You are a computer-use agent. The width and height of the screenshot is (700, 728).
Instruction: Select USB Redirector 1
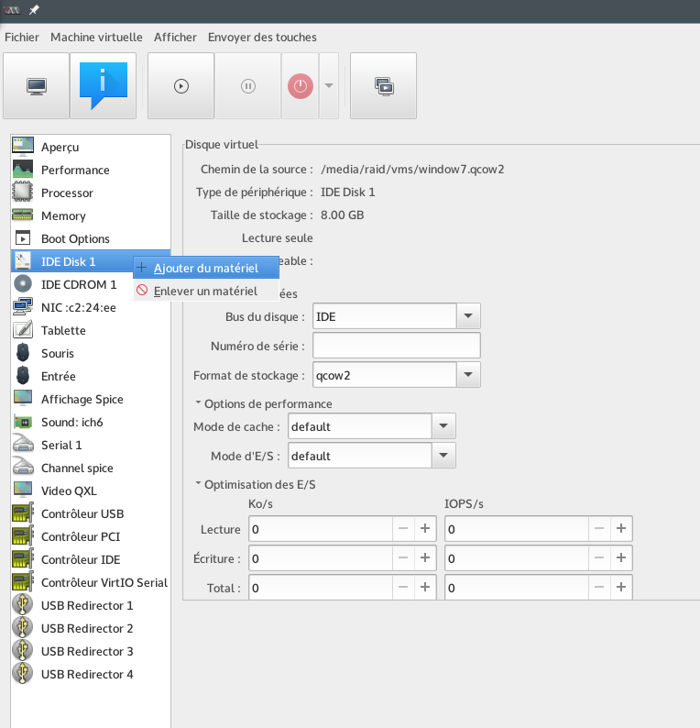coord(91,605)
